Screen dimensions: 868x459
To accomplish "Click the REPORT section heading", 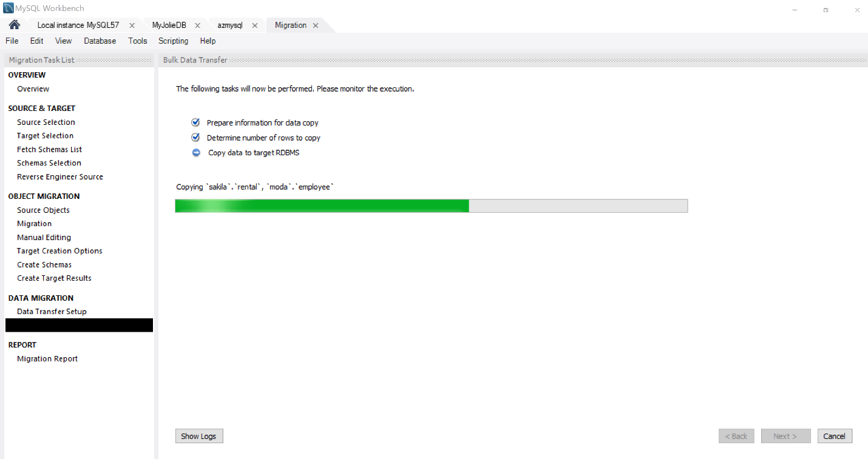I will (22, 345).
